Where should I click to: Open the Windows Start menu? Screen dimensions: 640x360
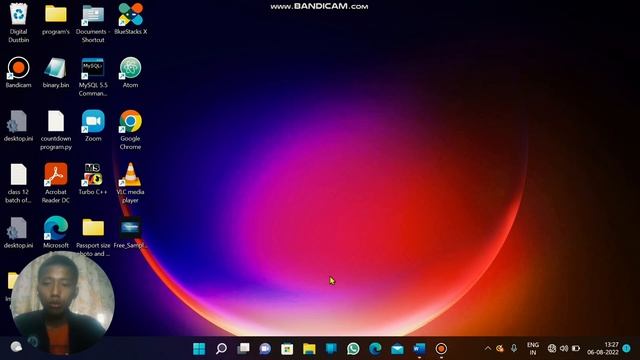tap(199, 349)
